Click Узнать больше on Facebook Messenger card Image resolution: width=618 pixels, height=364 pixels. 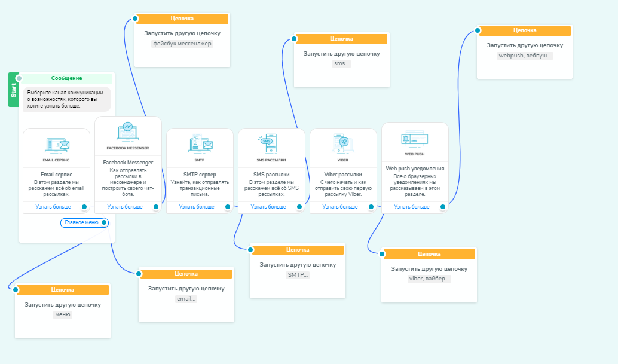(125, 207)
